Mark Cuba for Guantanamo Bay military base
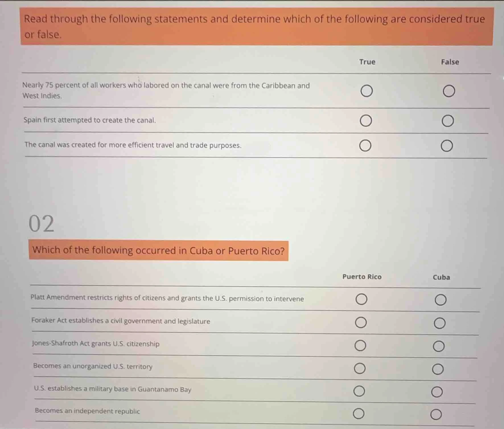Screen dimensions: 504x429 [437, 392]
